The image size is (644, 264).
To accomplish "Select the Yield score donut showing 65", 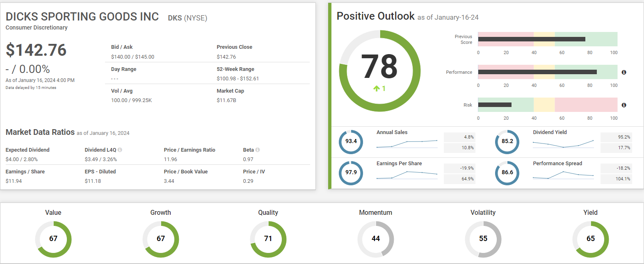I will click(591, 239).
